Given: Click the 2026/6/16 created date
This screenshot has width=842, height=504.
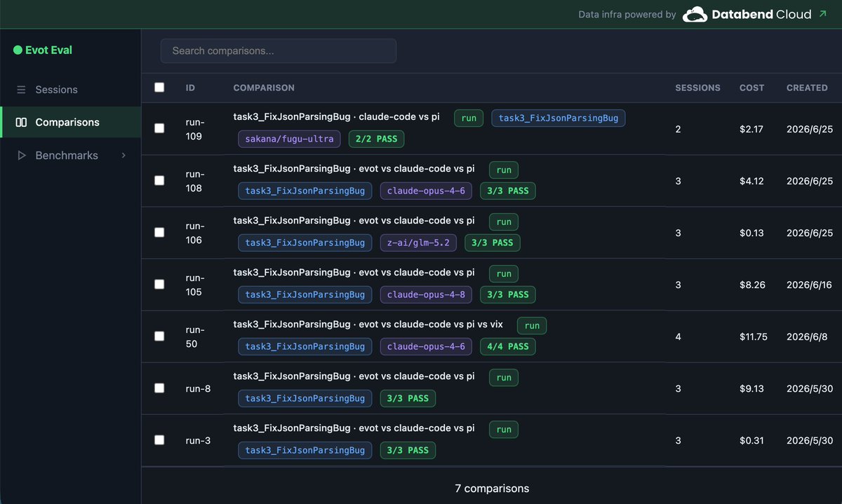Looking at the screenshot, I should pyautogui.click(x=810, y=285).
